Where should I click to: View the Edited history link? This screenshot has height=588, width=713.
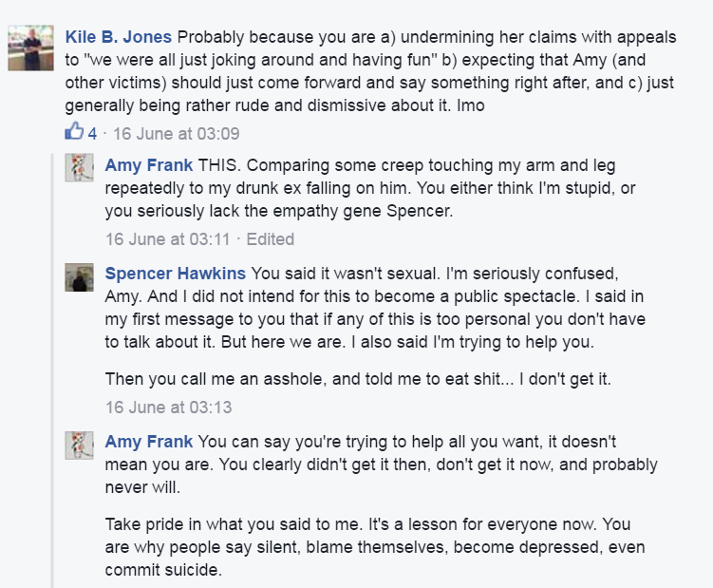[270, 239]
